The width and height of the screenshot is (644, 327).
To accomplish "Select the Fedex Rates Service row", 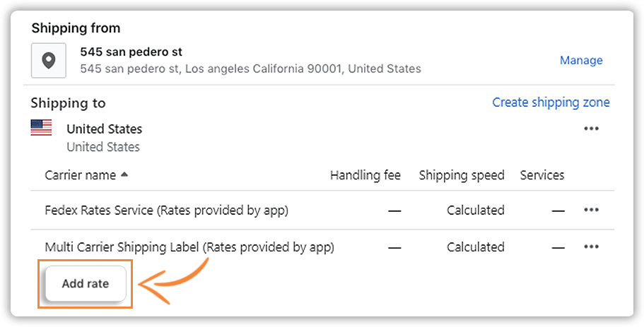I will (322, 210).
